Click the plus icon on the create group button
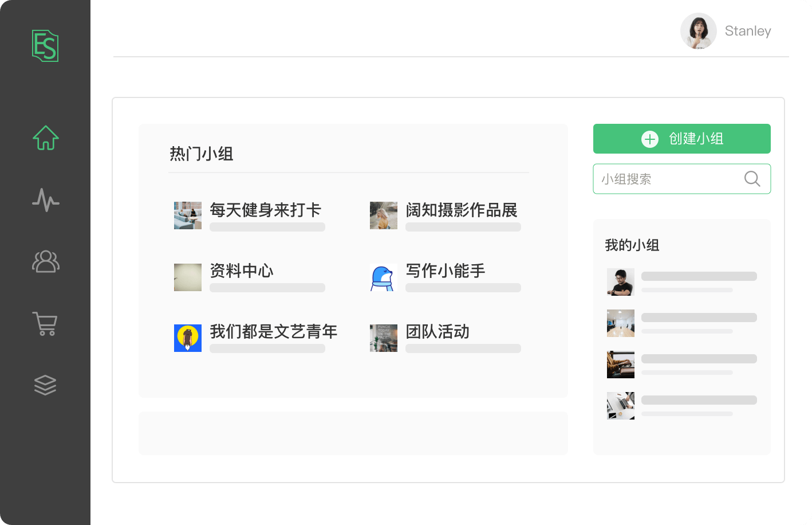 (x=649, y=139)
